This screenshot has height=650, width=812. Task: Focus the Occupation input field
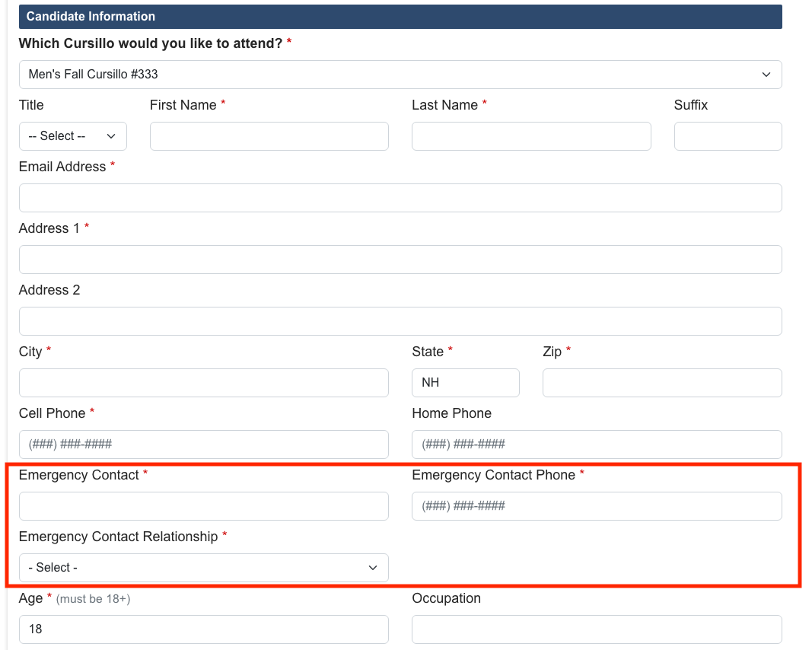tap(597, 629)
